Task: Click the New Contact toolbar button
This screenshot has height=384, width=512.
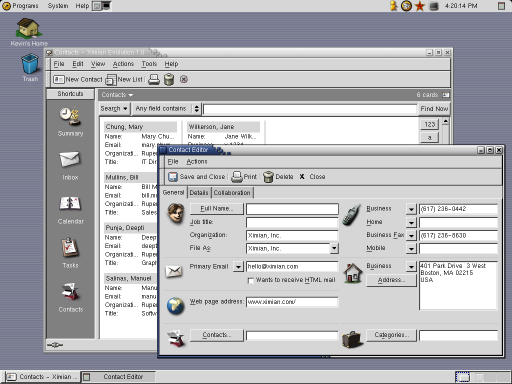Action: click(78, 79)
